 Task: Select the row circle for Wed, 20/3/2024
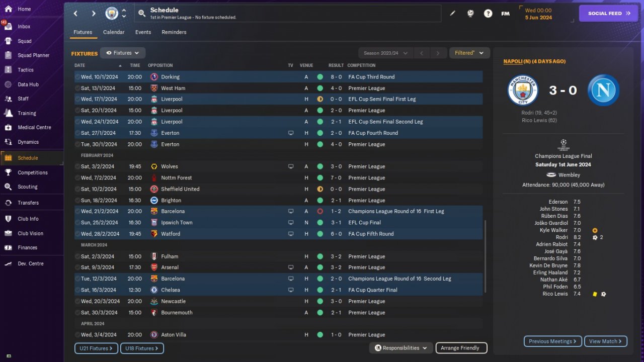tap(77, 301)
